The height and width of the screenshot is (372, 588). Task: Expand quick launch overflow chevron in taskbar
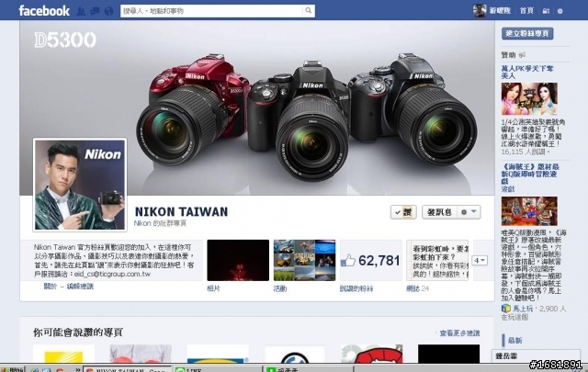[x=77, y=369]
